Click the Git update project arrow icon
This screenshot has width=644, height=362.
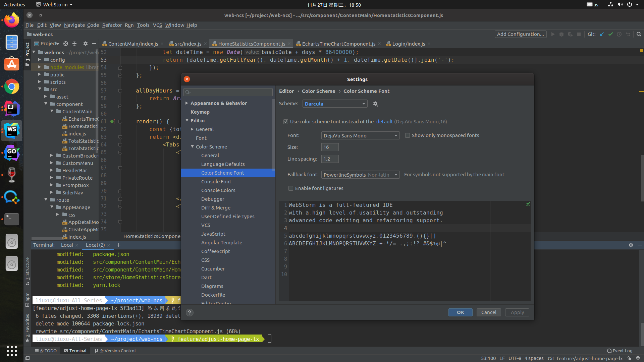(x=602, y=34)
